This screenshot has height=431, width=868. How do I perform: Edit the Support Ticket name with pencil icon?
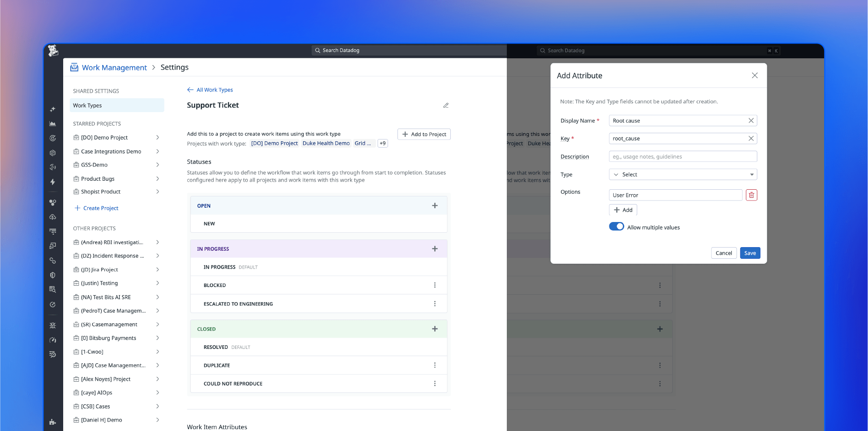click(446, 105)
